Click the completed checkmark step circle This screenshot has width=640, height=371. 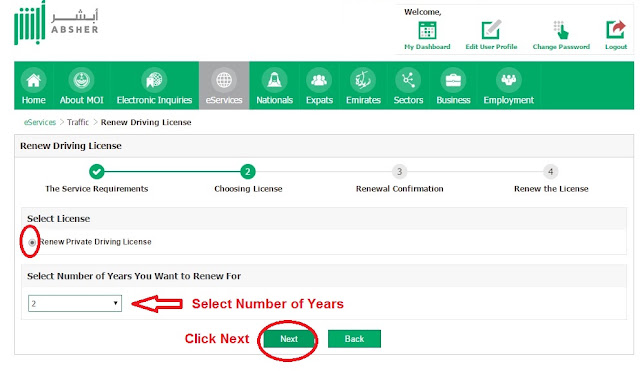coord(97,172)
